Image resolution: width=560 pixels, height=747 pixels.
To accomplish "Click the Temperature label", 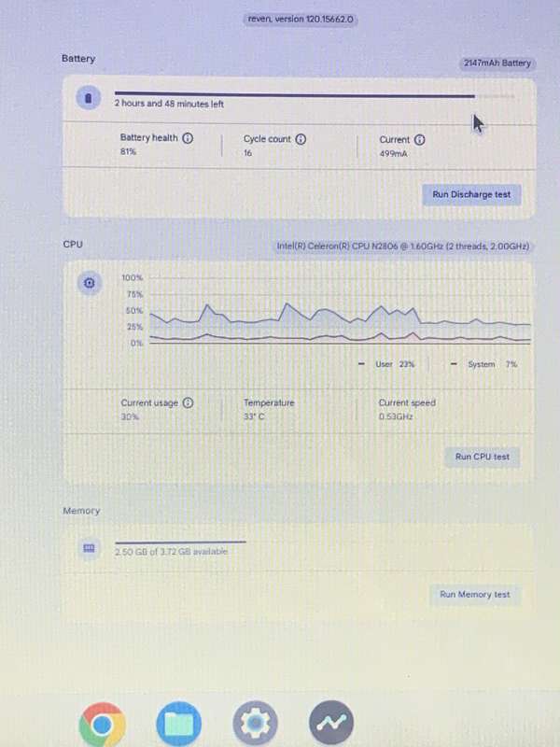I will 269,403.
